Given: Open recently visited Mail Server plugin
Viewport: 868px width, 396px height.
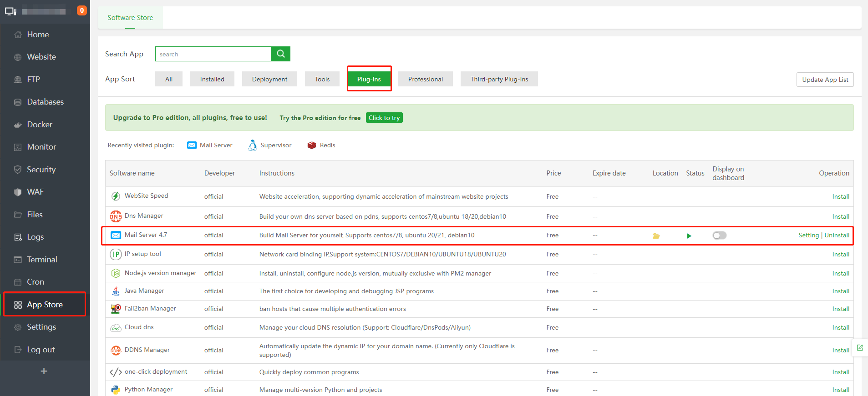Looking at the screenshot, I should coord(210,145).
